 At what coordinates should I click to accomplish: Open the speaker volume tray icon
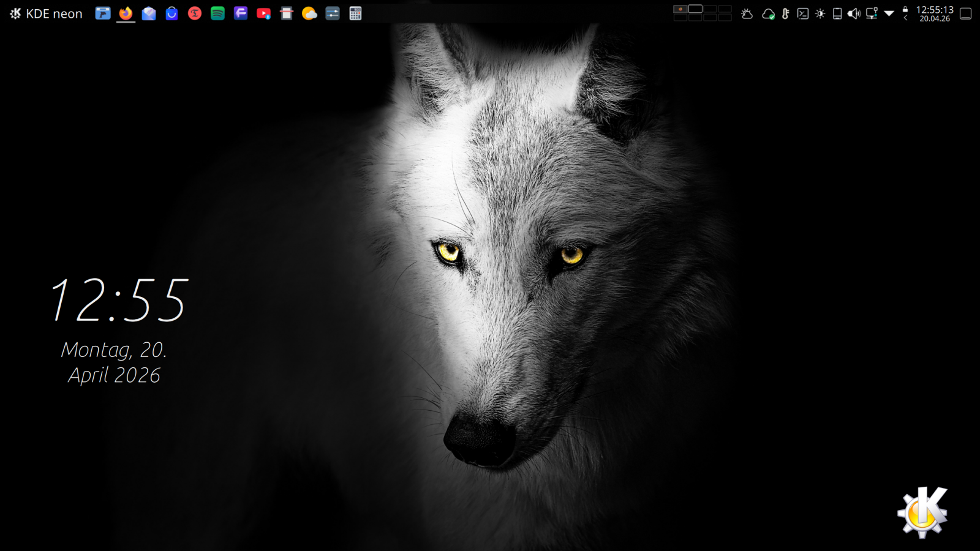click(x=854, y=13)
